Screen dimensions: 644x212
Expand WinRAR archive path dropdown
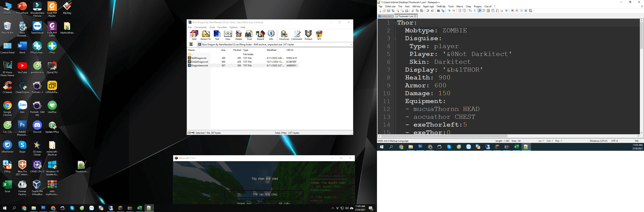[351, 45]
